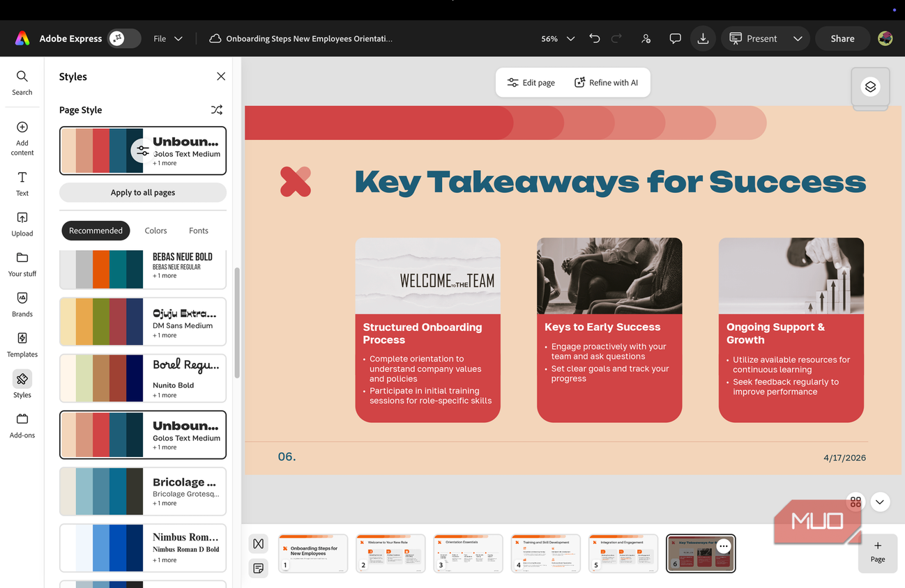Screen dimensions: 905x588
Task: Click the Share button
Action: pyautogui.click(x=842, y=39)
